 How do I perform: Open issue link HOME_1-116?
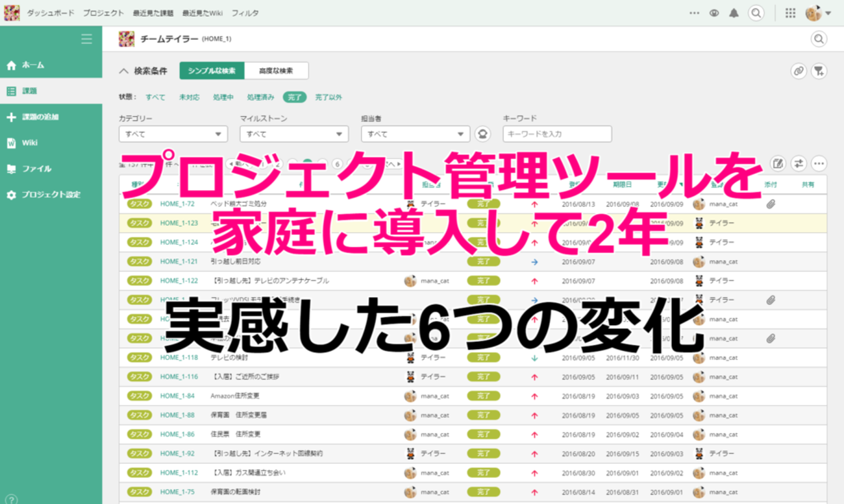(179, 377)
